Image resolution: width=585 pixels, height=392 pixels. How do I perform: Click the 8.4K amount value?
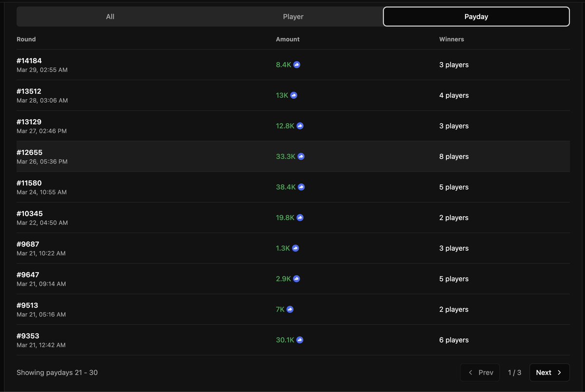[283, 65]
